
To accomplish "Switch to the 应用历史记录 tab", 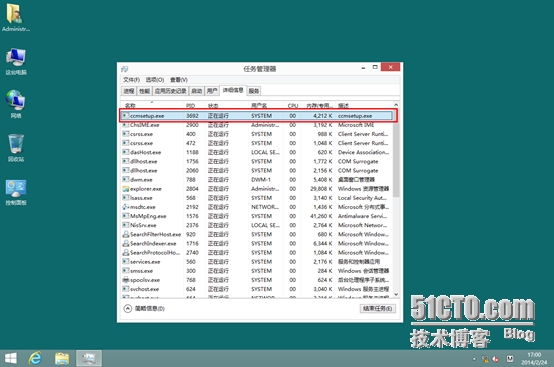I will click(x=170, y=91).
